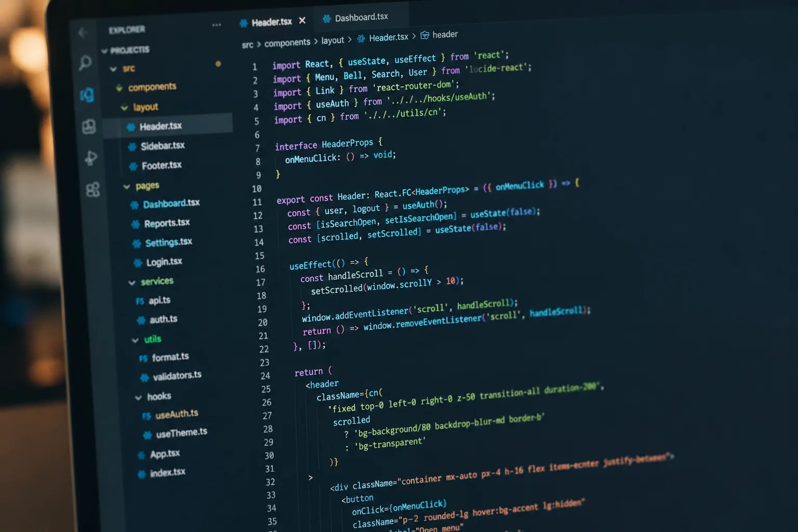798x532 pixels.
Task: Open Sidebar.tsx in the explorer
Action: (x=163, y=146)
